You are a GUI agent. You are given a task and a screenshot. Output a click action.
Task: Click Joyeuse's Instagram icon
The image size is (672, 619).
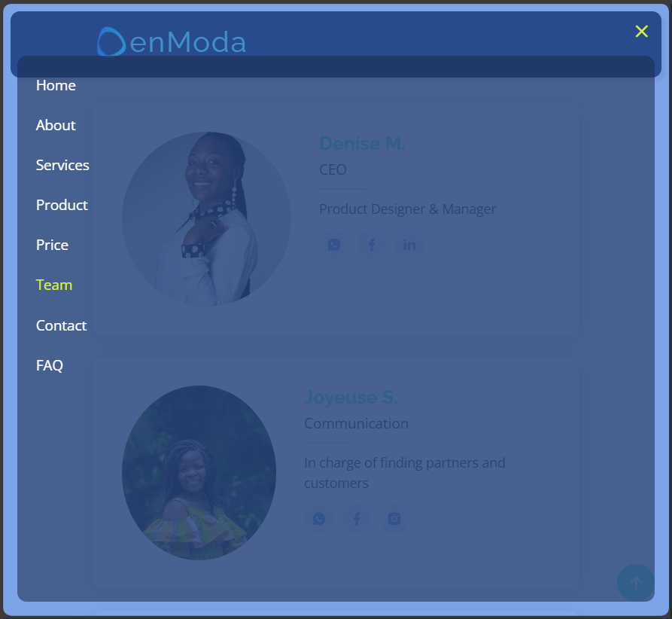(x=394, y=519)
